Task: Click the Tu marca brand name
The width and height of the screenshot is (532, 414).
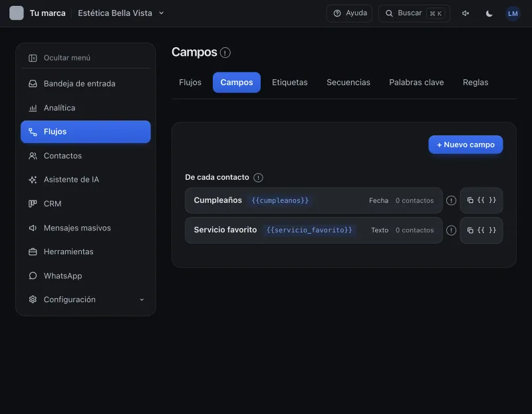Action: (x=47, y=13)
